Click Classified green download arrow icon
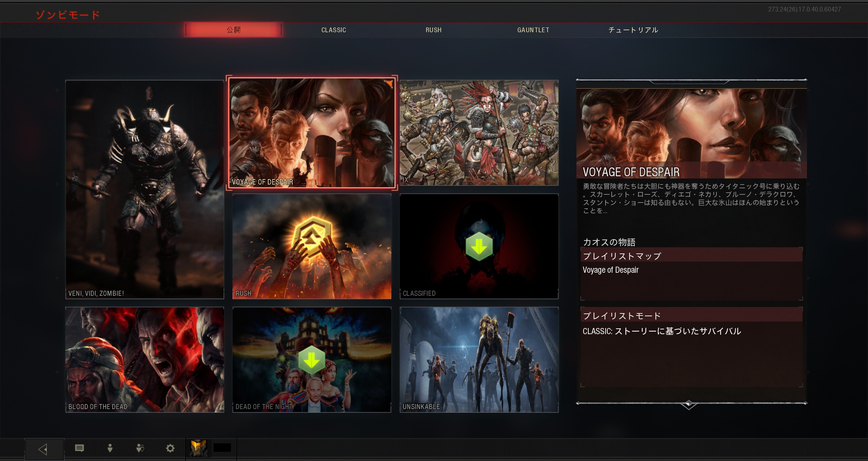Screen dimensions: 868x461 click(x=479, y=246)
